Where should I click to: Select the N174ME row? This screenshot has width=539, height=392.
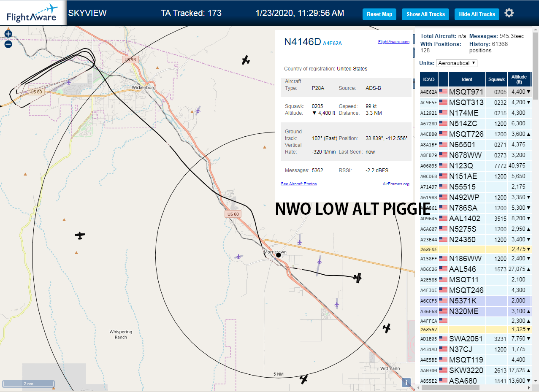[476, 113]
